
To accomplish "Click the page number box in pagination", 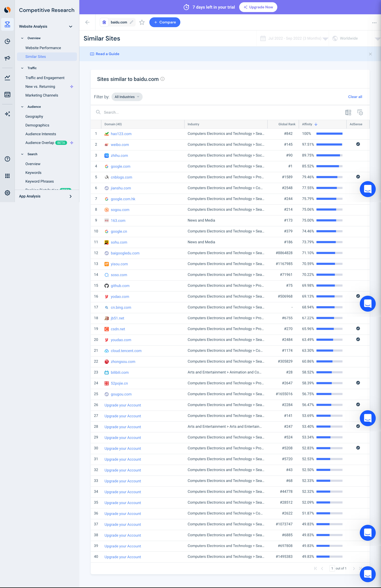I will (x=332, y=569).
